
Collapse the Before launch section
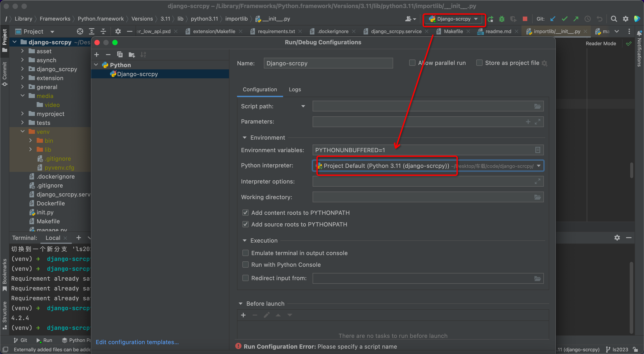click(241, 304)
